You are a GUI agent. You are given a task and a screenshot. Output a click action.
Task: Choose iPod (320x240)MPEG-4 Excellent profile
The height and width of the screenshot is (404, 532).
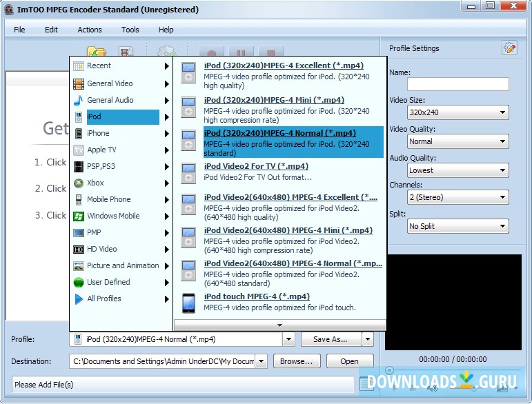pos(284,65)
